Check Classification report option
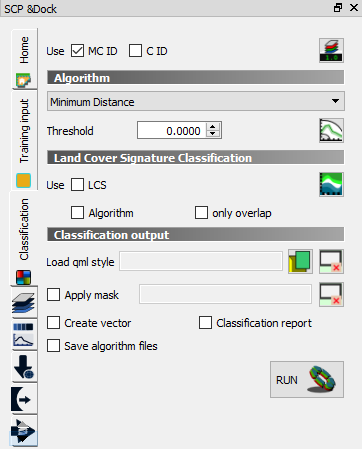This screenshot has height=449, width=362. coord(205,323)
